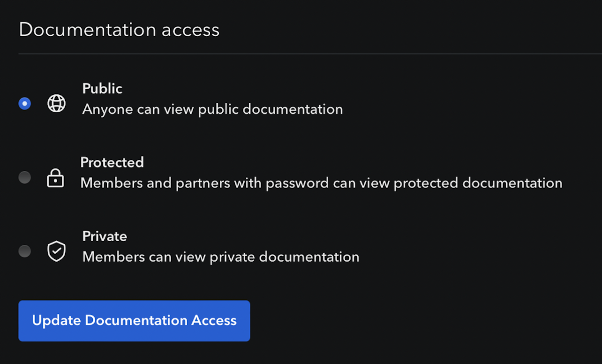Click the lock icon indicating password protection
602x364 pixels.
pyautogui.click(x=56, y=177)
